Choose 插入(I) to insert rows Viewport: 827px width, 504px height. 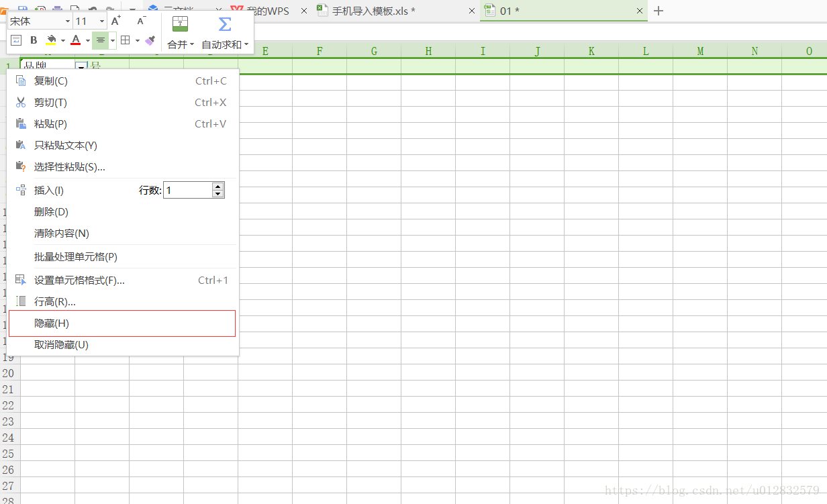tap(49, 191)
